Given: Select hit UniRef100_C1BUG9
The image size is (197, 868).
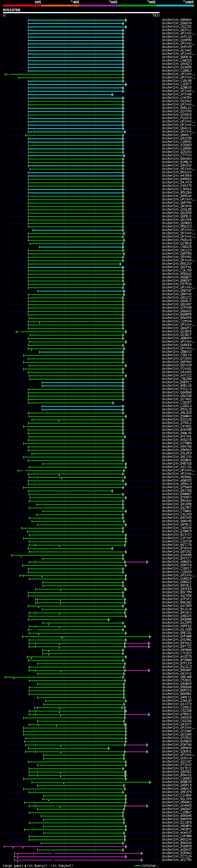Looking at the screenshot, I should click(x=177, y=572).
